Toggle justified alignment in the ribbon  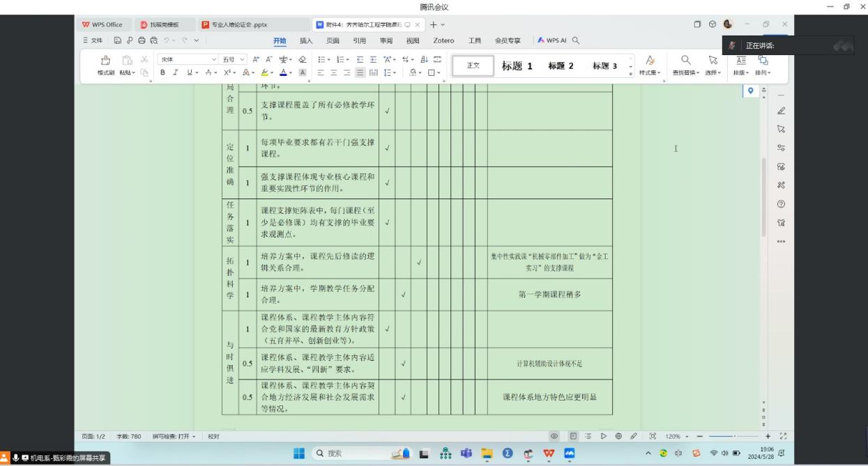pyautogui.click(x=359, y=72)
